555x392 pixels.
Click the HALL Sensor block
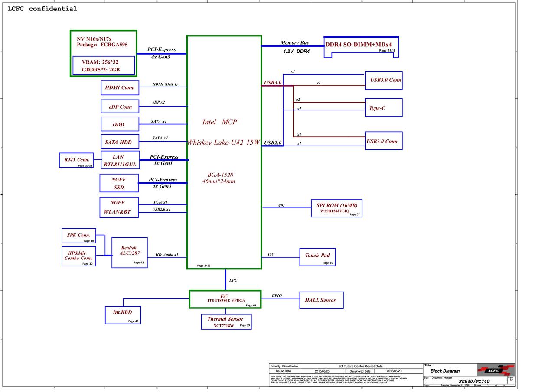click(x=321, y=300)
